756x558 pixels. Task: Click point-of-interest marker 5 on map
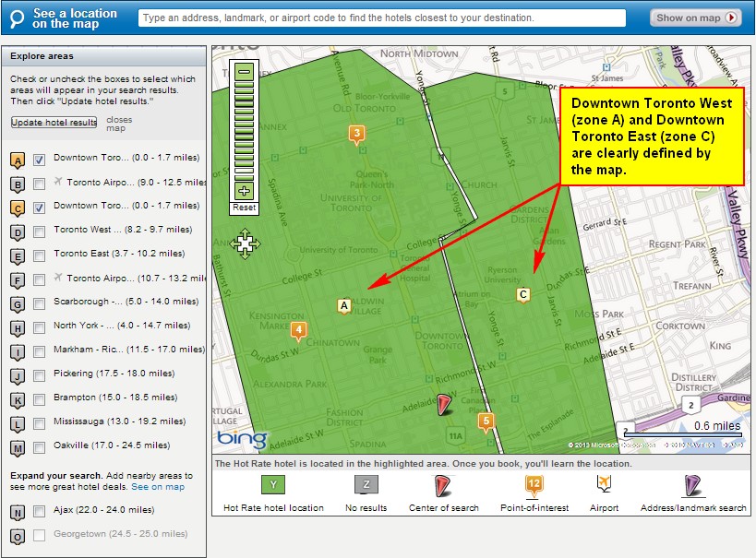486,421
